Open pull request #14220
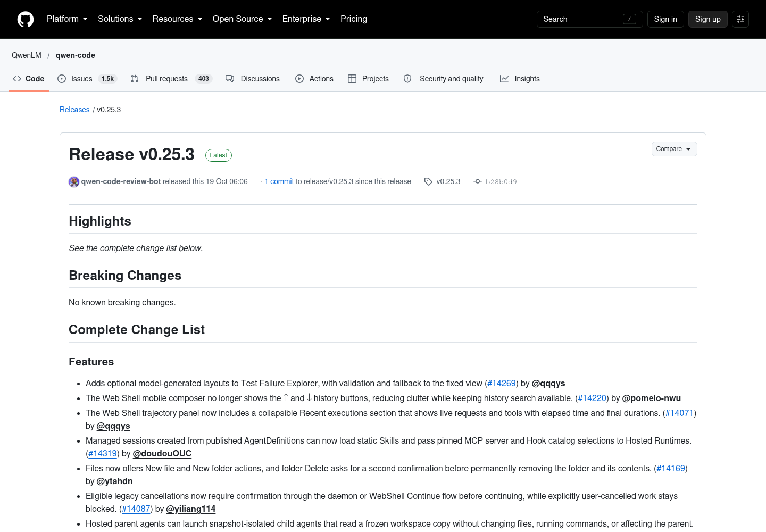The height and width of the screenshot is (532, 766). click(592, 398)
